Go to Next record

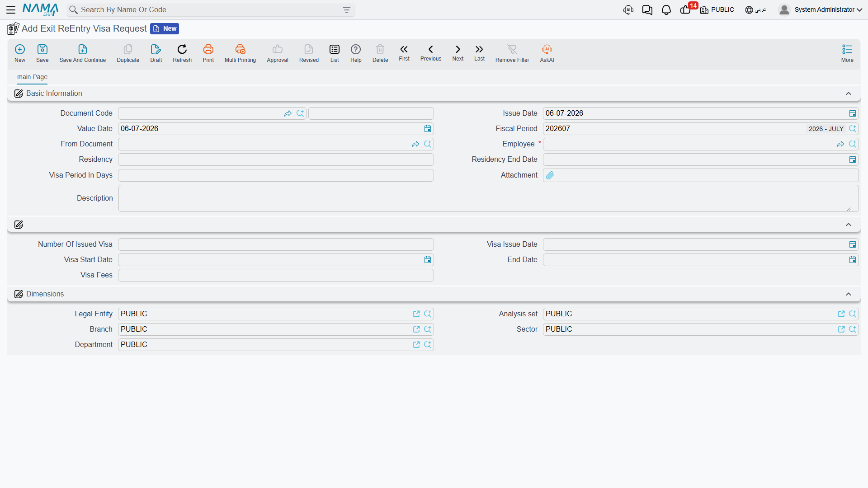458,53
